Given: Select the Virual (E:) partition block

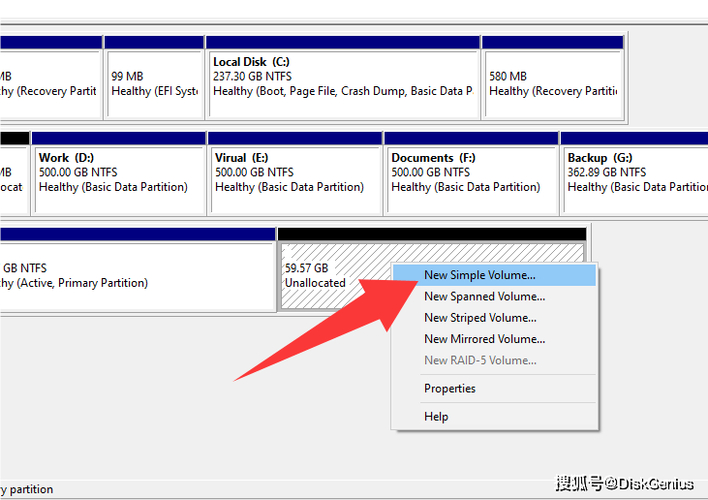Looking at the screenshot, I should click(x=295, y=173).
